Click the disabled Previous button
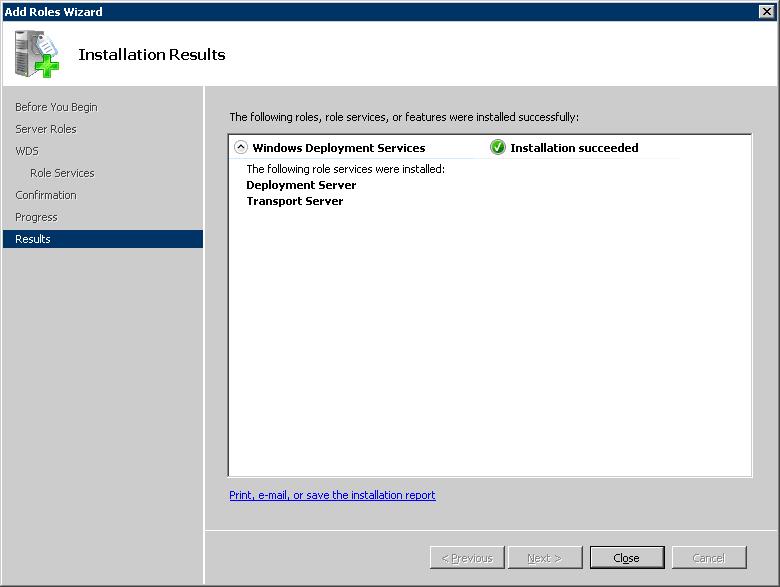The width and height of the screenshot is (780, 587). 467,558
